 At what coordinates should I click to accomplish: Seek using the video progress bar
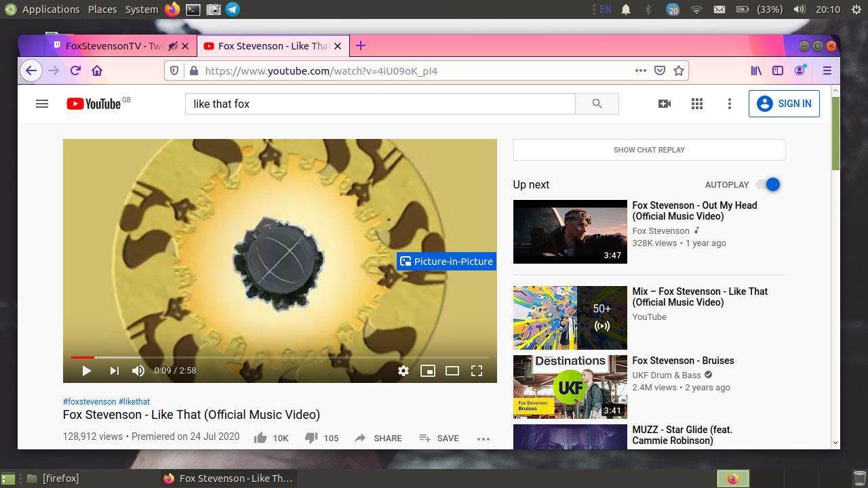coord(280,357)
